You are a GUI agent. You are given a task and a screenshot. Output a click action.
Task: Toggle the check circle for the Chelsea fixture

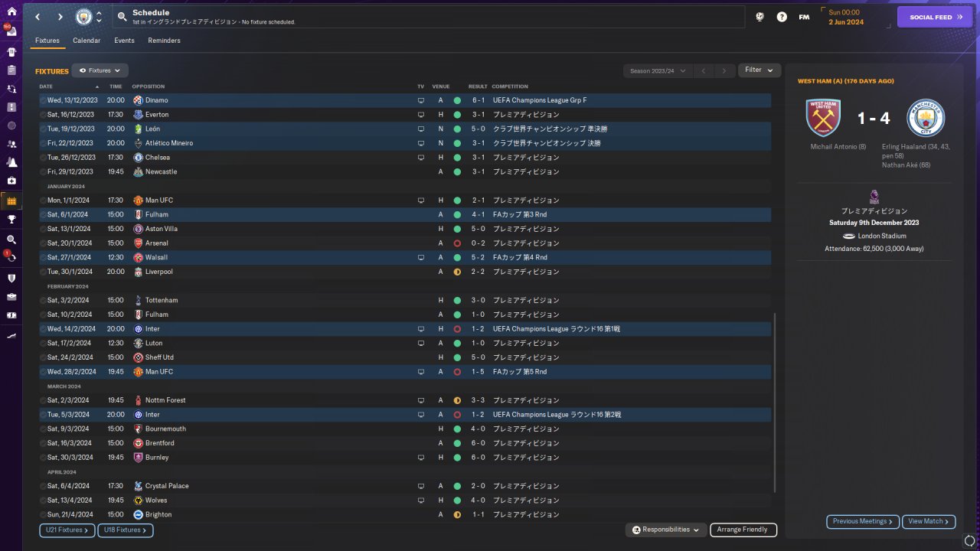(x=43, y=158)
